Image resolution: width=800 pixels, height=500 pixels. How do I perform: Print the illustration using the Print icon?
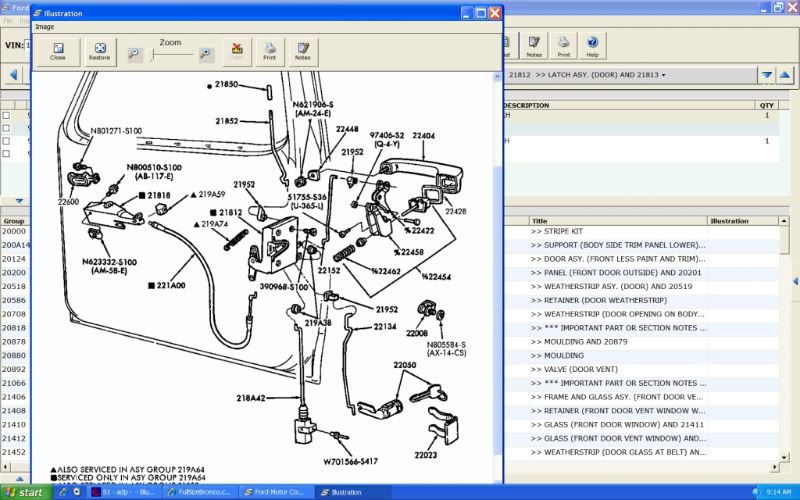[269, 52]
